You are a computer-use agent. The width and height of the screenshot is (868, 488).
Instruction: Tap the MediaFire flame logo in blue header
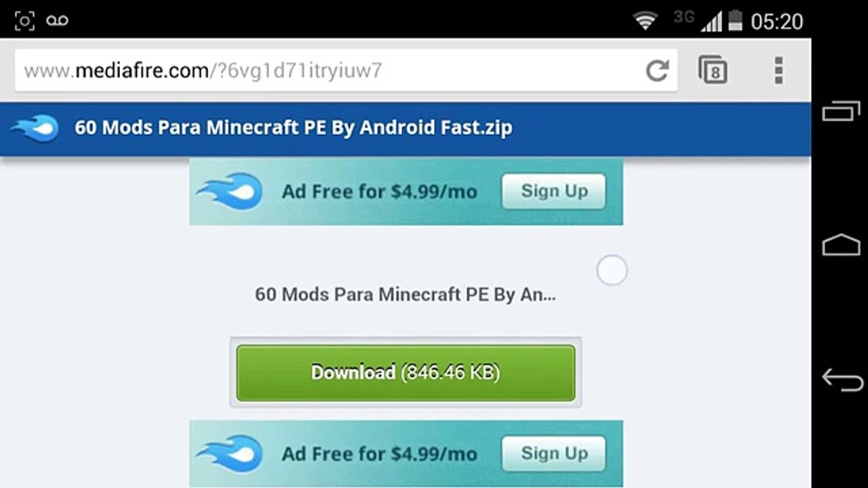tap(35, 128)
